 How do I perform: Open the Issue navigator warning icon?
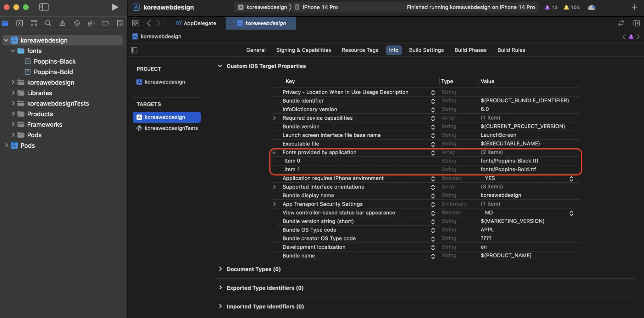63,23
